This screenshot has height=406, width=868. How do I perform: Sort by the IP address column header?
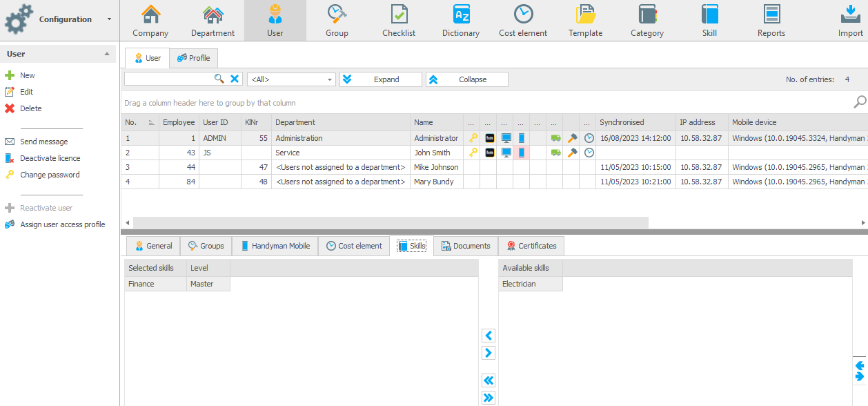point(702,122)
